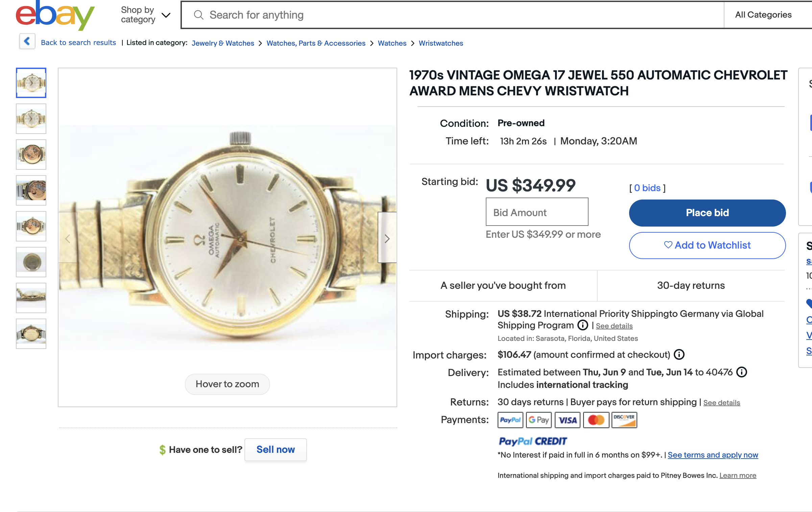812x512 pixels.
Task: Open See terms and apply now
Action: 713,455
